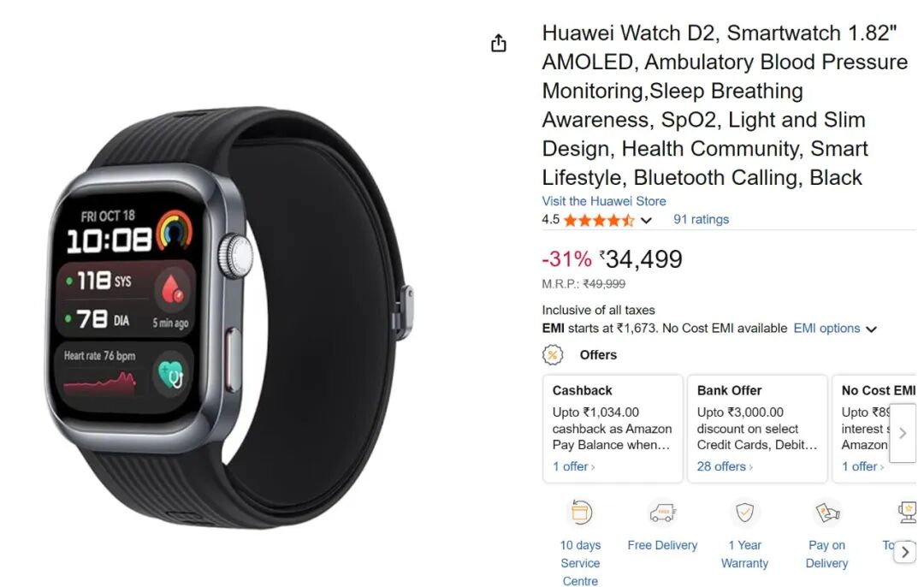Click the share icon above the product image
924x587 pixels.
point(499,43)
